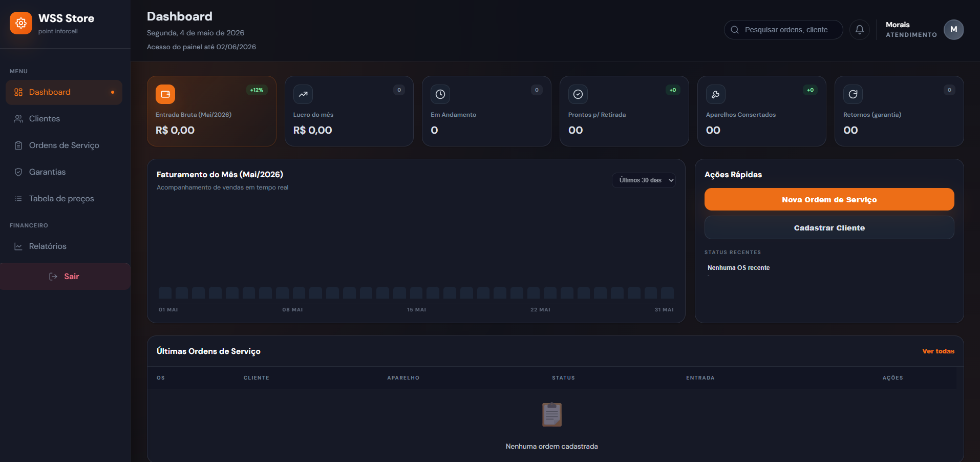Focus the Pesquisar ordens search field
Image resolution: width=980 pixels, height=462 pixels.
(783, 30)
